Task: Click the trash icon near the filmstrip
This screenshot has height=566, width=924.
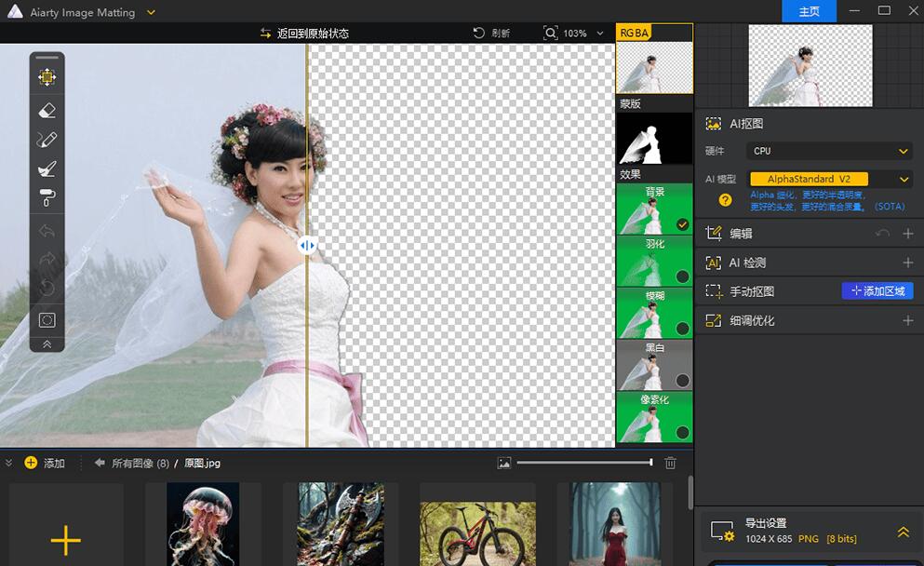Action: [670, 462]
